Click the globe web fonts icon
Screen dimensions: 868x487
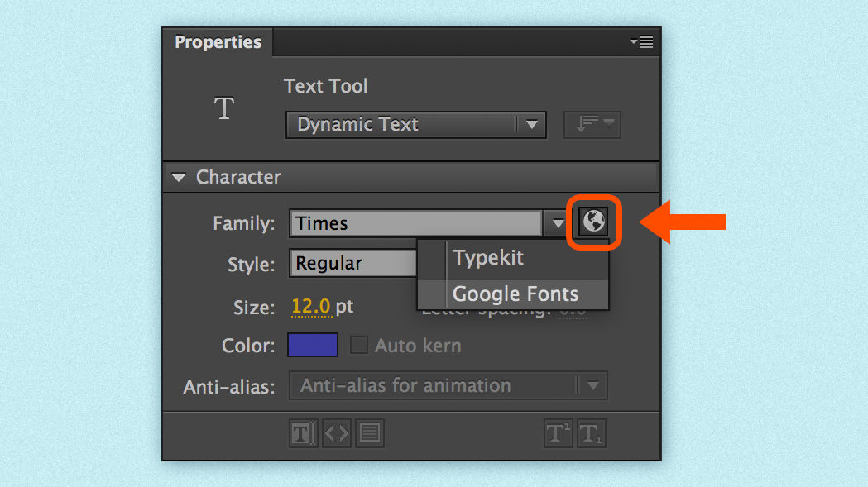coord(593,221)
